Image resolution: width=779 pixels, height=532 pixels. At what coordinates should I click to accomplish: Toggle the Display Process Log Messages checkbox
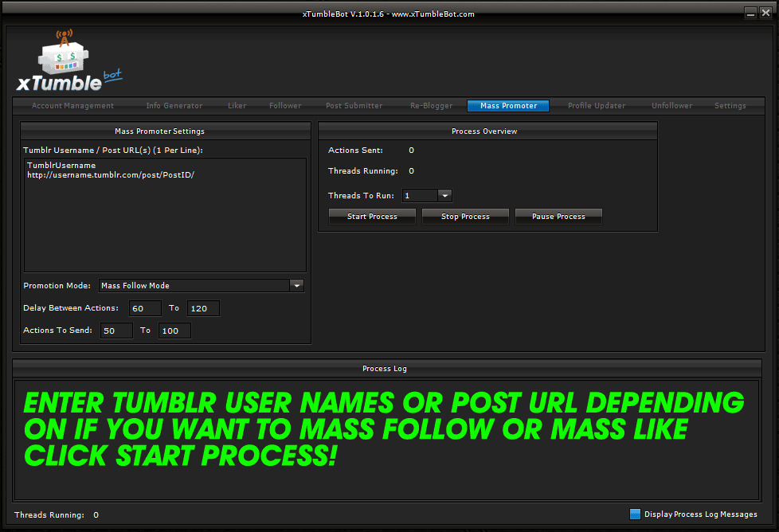pyautogui.click(x=635, y=514)
